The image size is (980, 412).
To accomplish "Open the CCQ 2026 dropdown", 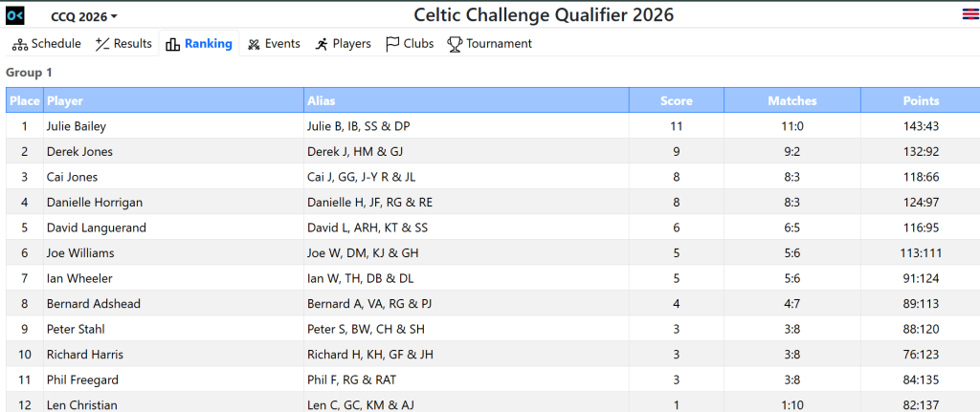I will [83, 16].
